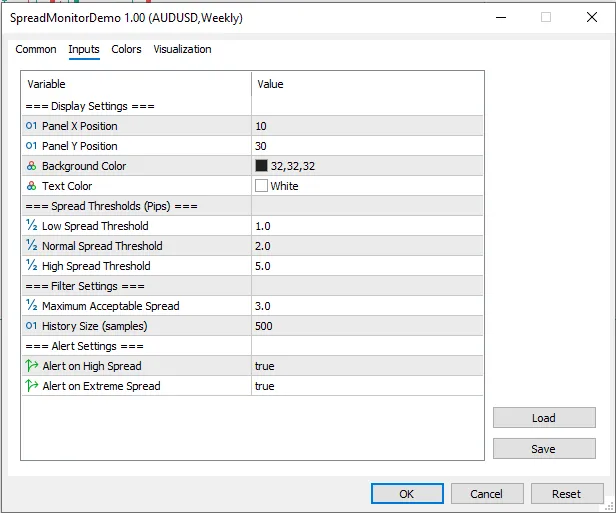Viewport: 616px width, 513px height.
Task: Select the Maximum Acceptable Spread value field
Action: (366, 306)
